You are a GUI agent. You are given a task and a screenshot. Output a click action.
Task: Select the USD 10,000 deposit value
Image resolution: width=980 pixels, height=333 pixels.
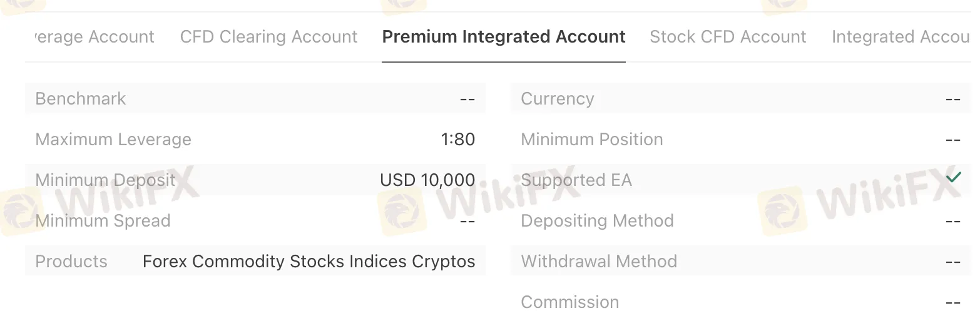pos(427,180)
